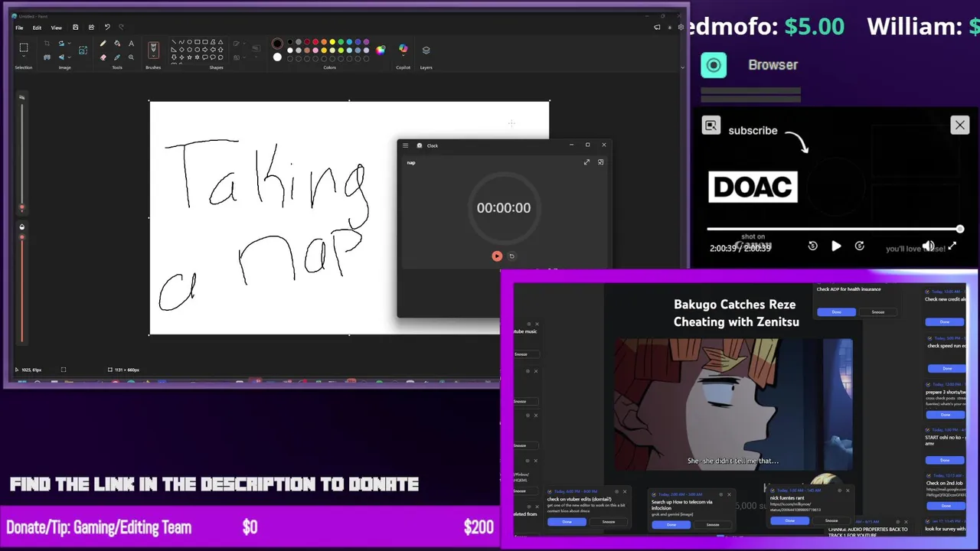Screen dimensions: 980x551
Task: Expand the Flip dropdown arrow in Paint
Action: [69, 57]
